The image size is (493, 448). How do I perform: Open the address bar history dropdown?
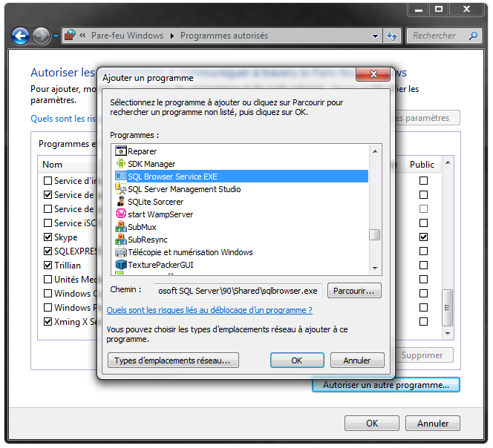tap(375, 36)
